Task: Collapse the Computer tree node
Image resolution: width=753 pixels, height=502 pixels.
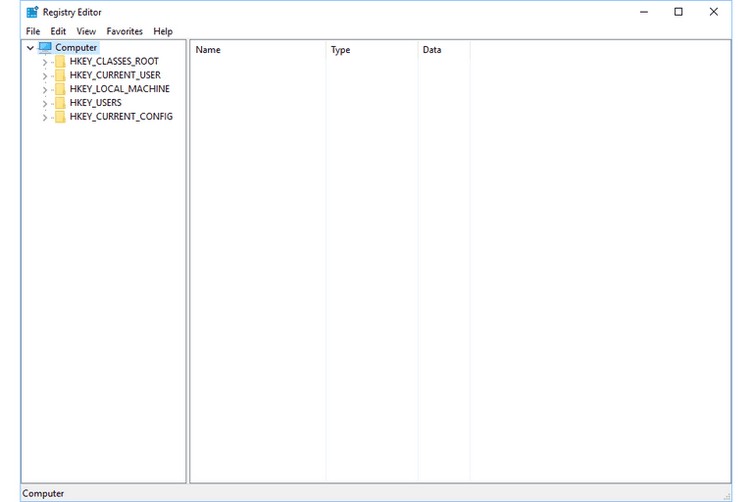Action: 30,48
